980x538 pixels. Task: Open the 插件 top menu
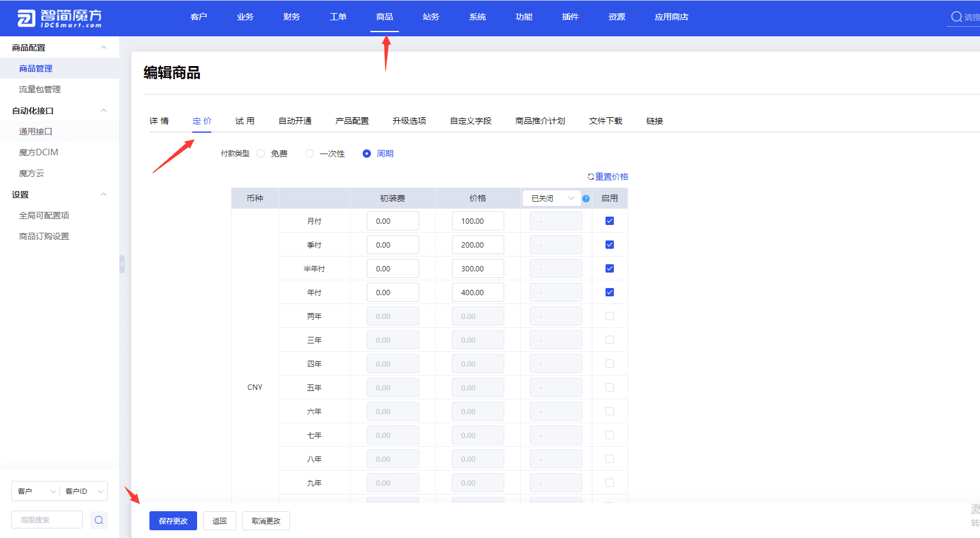pos(570,17)
